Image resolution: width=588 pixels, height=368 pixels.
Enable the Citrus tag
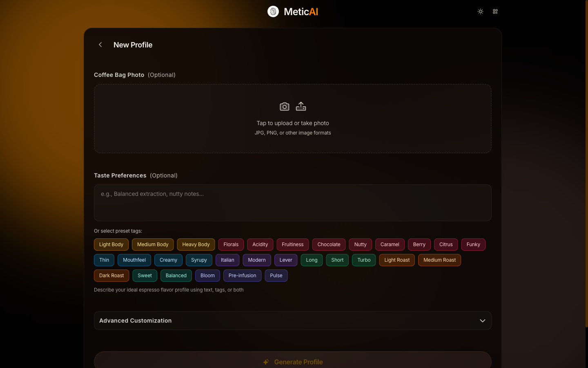(446, 245)
